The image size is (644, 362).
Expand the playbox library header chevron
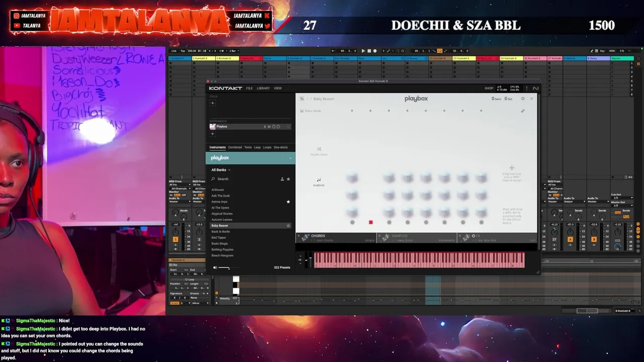click(x=290, y=158)
